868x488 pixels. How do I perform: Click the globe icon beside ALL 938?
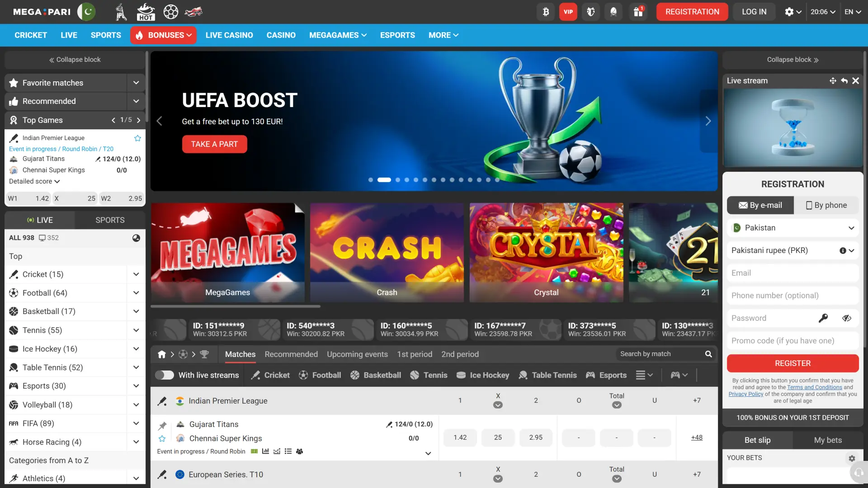click(136, 238)
